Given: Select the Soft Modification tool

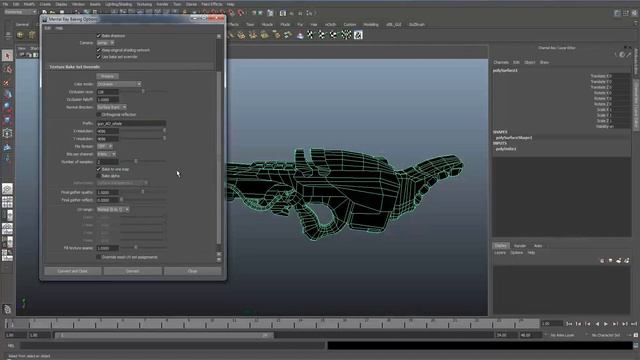Looking at the screenshot, I should click(7, 146).
